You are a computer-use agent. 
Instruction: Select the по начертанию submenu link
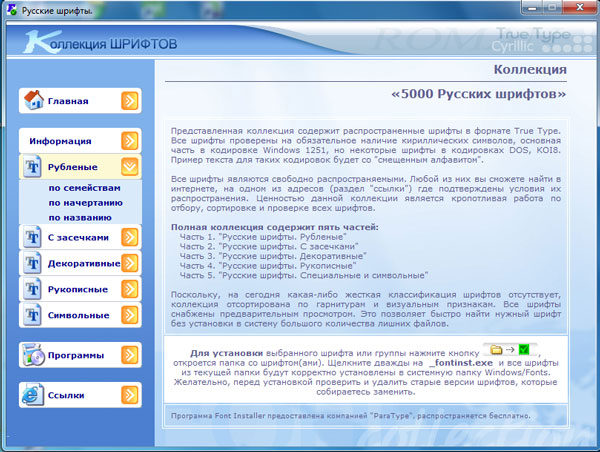point(85,203)
